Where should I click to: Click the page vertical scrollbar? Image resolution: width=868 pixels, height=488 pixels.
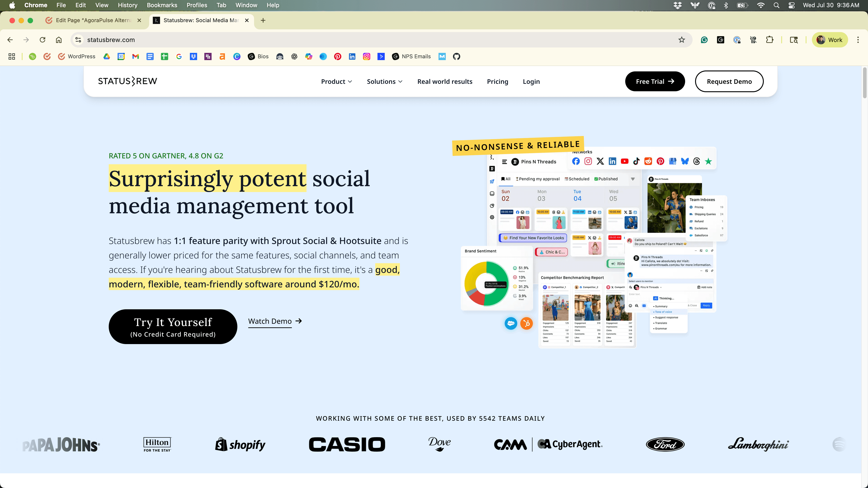click(865, 82)
